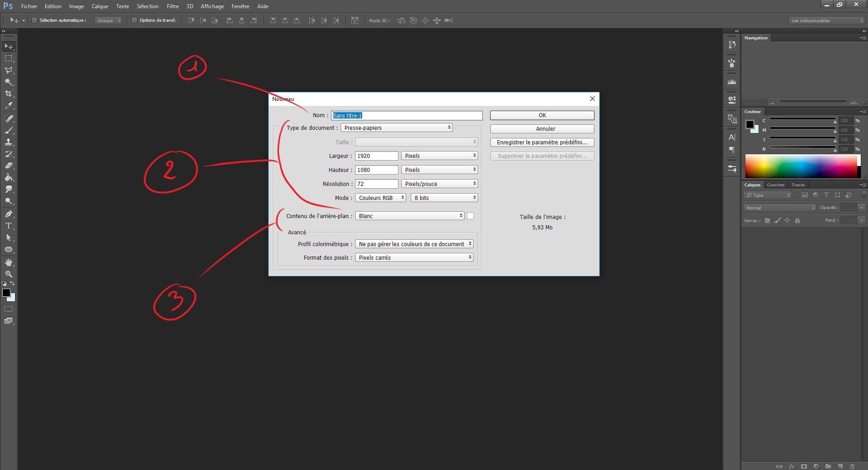The image size is (868, 470).
Task: Open the Filtre menu
Action: tap(172, 6)
